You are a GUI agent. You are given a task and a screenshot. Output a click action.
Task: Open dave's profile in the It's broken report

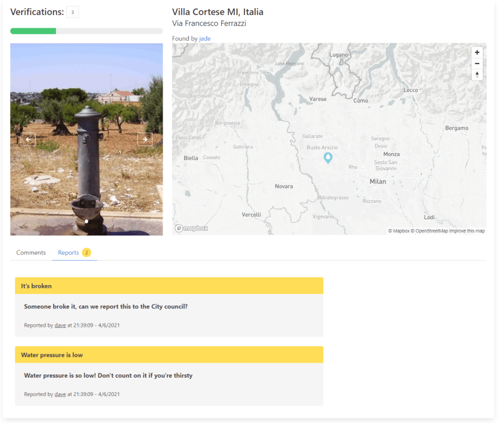60,325
